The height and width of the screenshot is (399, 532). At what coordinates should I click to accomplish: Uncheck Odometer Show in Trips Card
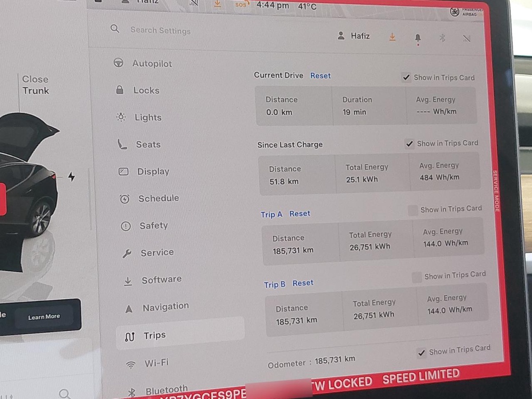click(422, 353)
